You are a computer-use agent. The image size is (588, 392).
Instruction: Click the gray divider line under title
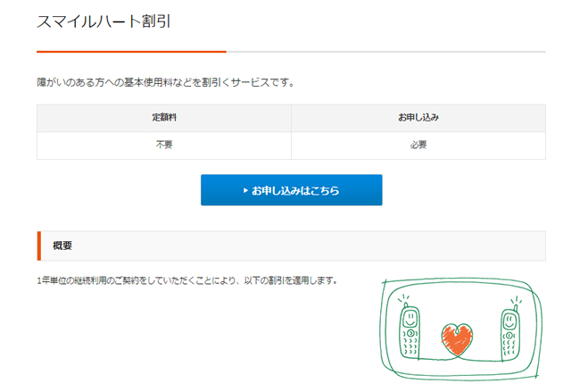tap(385, 52)
